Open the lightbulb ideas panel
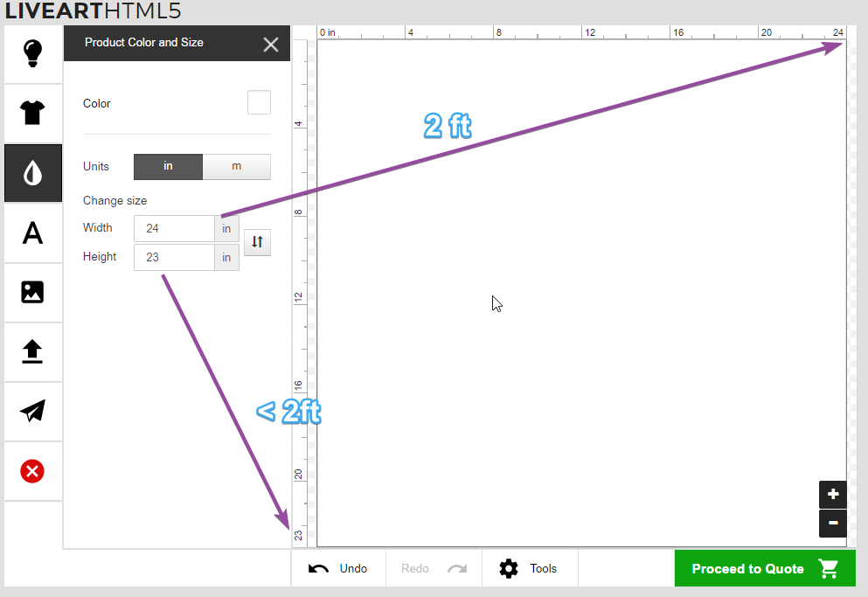Image resolution: width=868 pixels, height=597 pixels. pyautogui.click(x=32, y=53)
